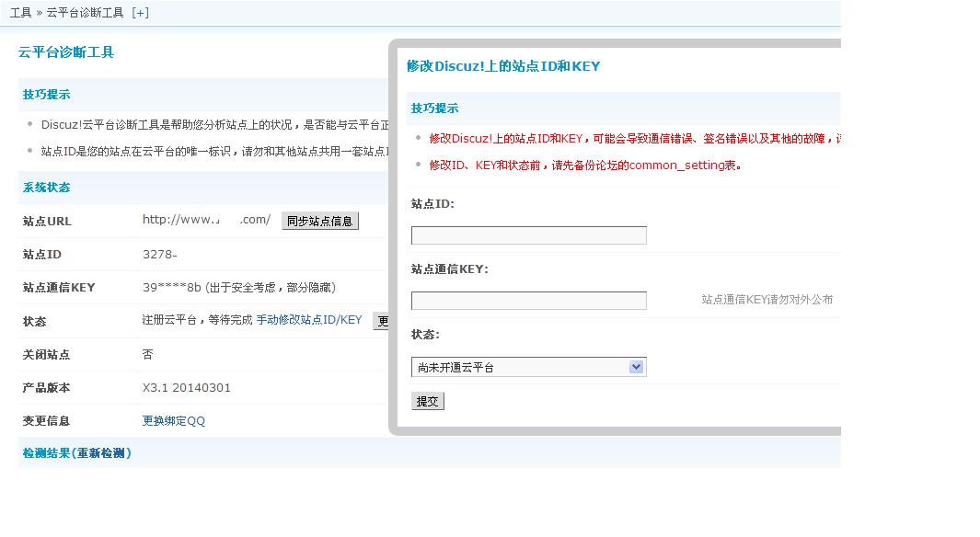The height and width of the screenshot is (537, 980).
Task: Click the red warning about backing up common_setting
Action: point(585,166)
